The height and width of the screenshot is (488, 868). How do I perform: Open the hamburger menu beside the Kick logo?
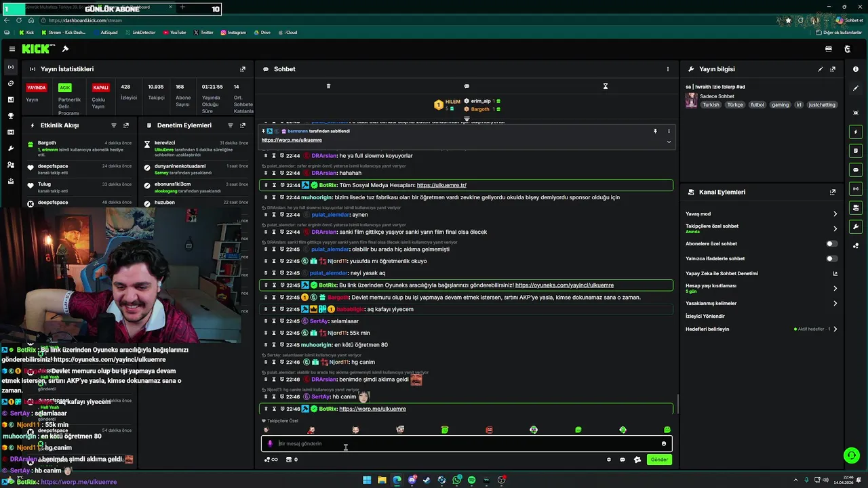point(12,49)
